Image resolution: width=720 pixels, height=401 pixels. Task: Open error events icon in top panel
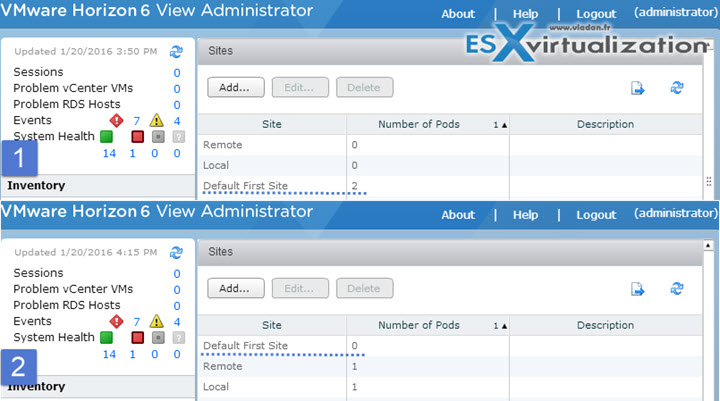(117, 120)
